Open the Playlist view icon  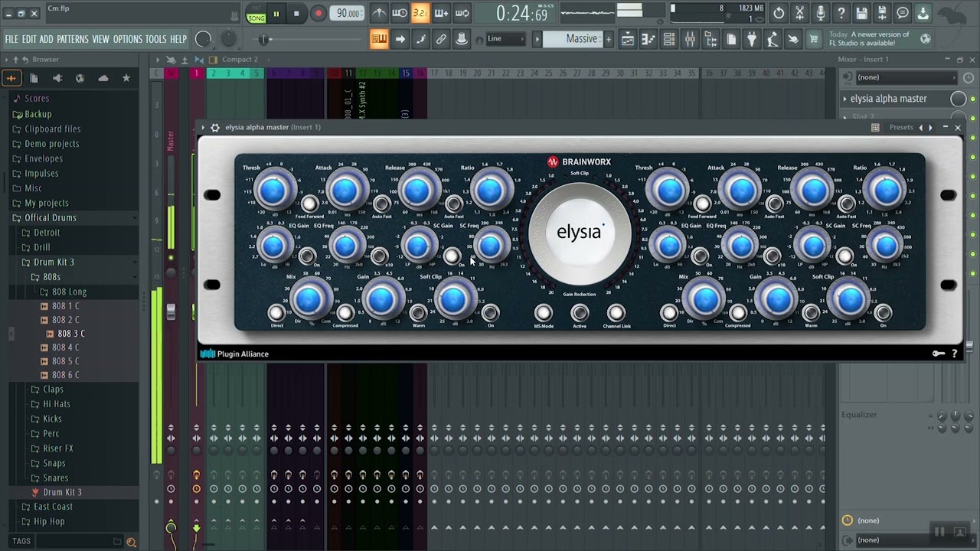point(628,39)
